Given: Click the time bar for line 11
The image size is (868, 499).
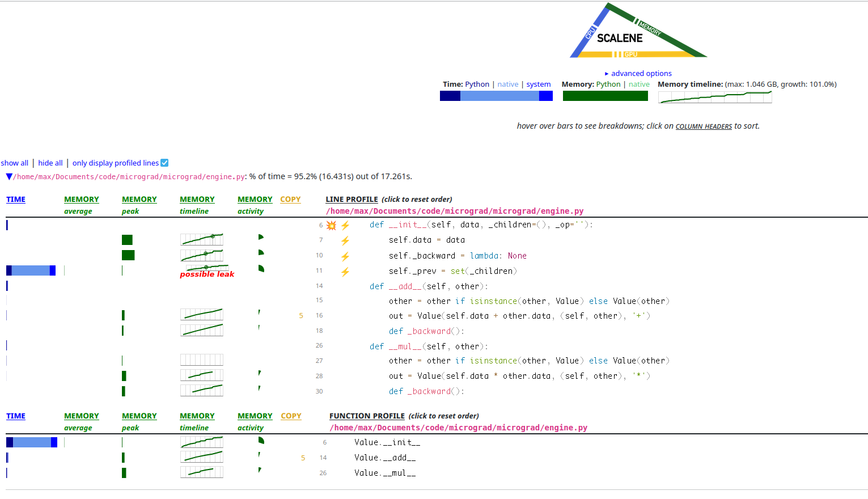Looking at the screenshot, I should click(x=31, y=270).
